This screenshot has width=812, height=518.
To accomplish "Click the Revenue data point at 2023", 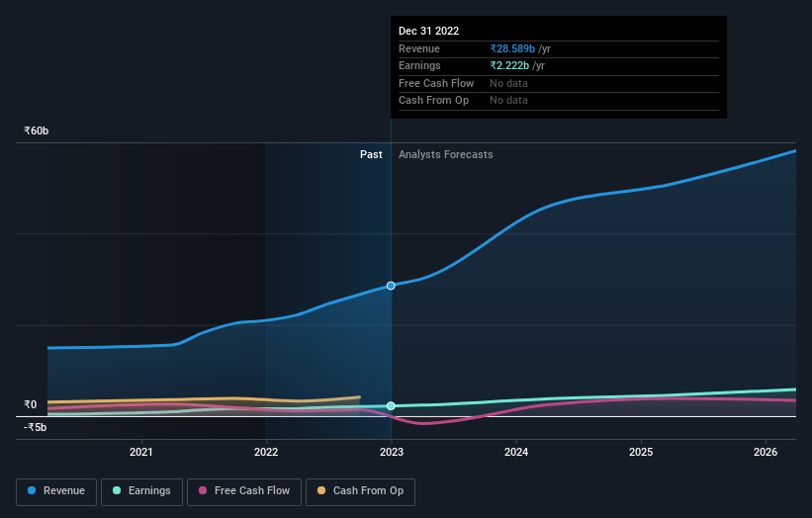I will click(391, 286).
